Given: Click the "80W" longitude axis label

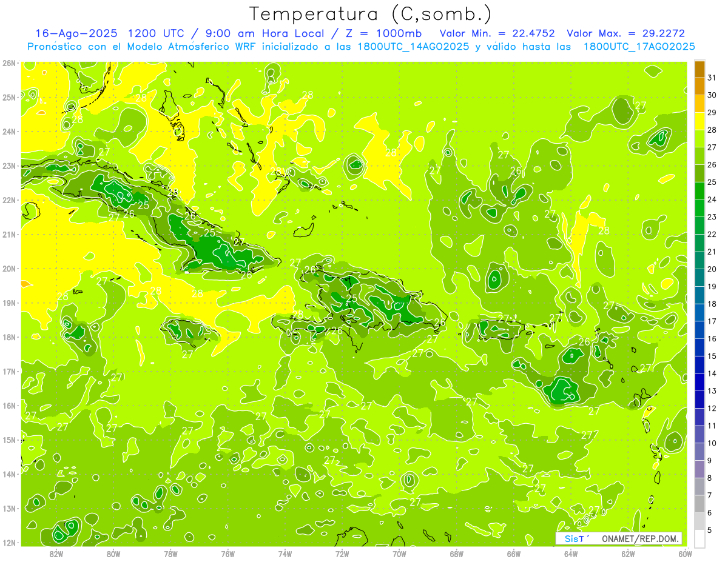Looking at the screenshot, I should [113, 553].
